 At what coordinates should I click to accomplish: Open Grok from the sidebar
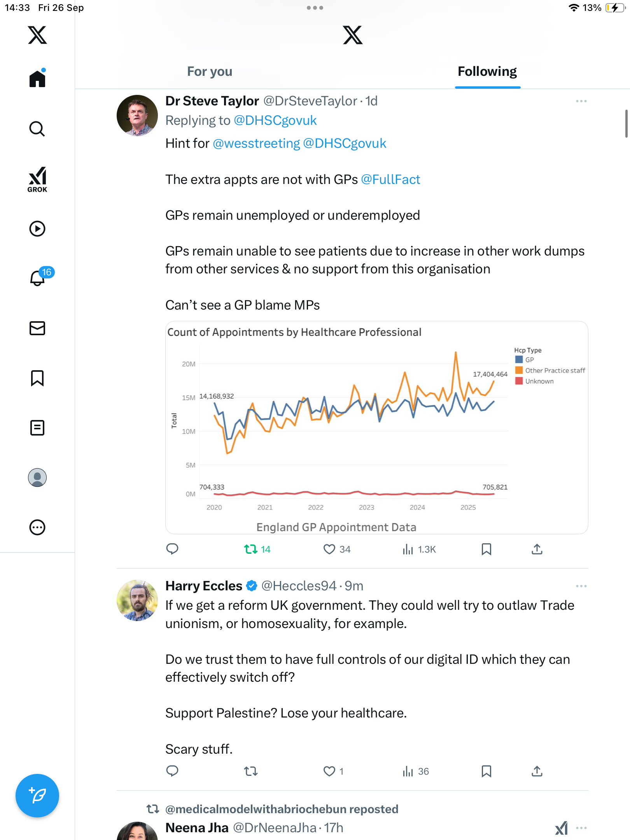[37, 179]
